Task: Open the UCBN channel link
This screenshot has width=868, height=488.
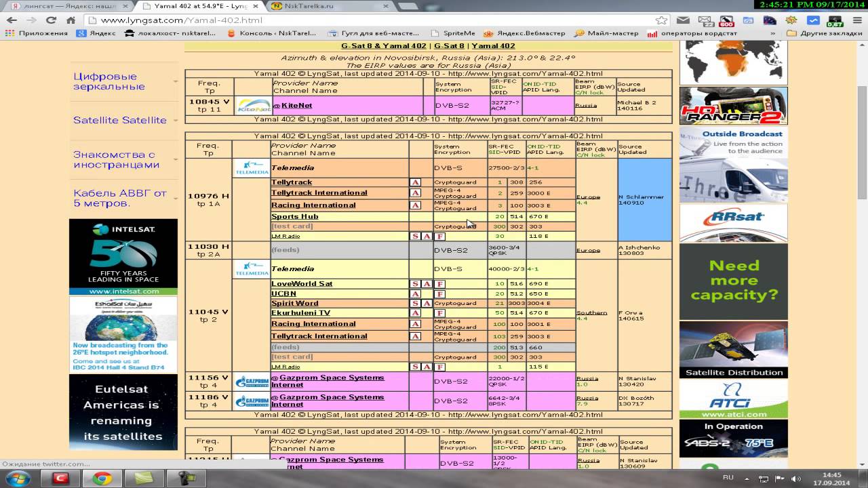Action: (283, 294)
